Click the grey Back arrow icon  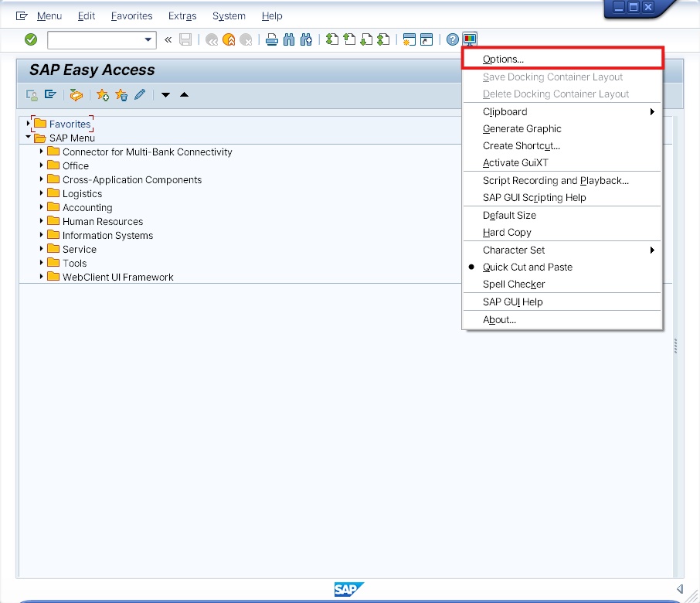tap(212, 39)
